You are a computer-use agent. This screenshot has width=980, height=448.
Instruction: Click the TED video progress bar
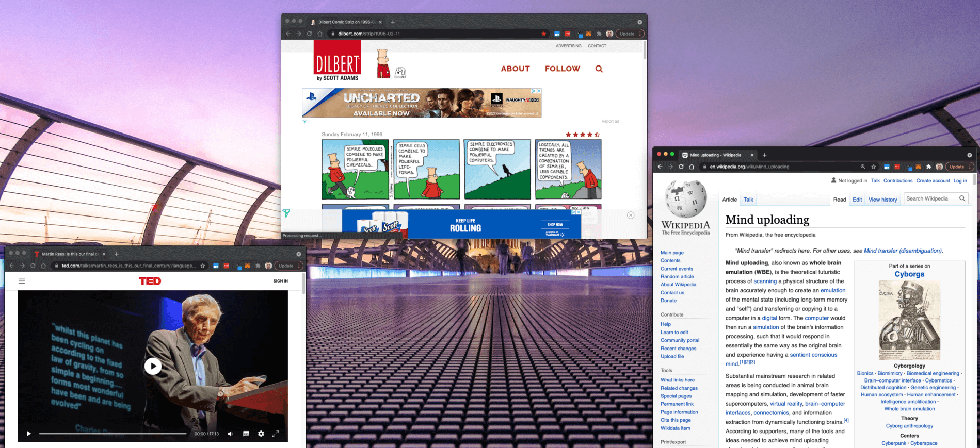113,434
